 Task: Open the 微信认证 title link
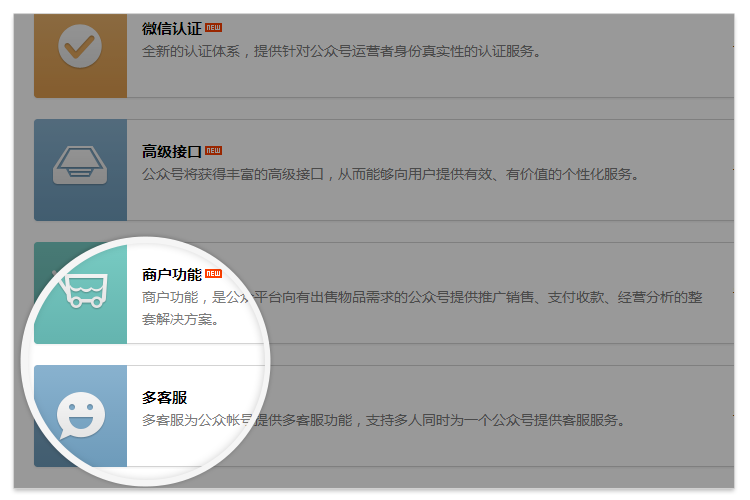[172, 29]
